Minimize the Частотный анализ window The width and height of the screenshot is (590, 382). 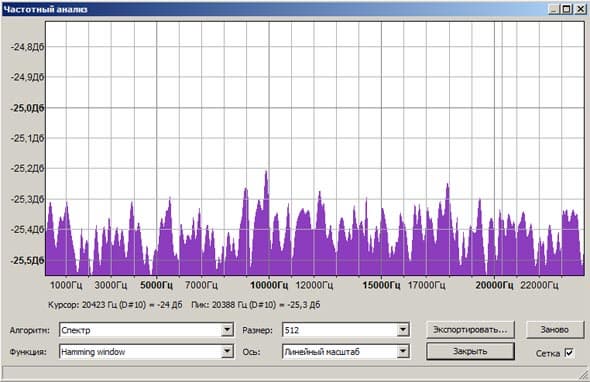554,9
